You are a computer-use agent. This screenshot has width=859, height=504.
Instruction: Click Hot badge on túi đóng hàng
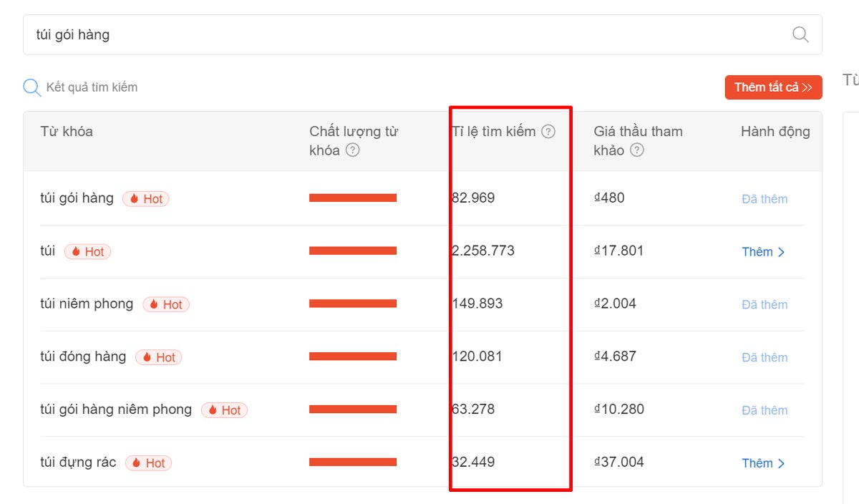(159, 357)
